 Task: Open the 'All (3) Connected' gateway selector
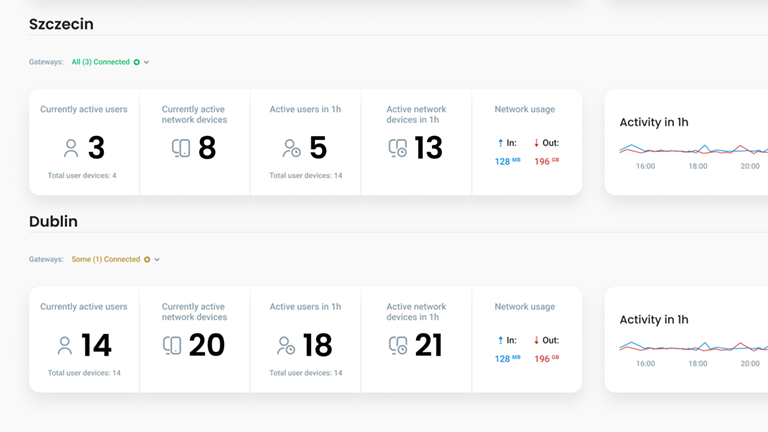(x=100, y=62)
